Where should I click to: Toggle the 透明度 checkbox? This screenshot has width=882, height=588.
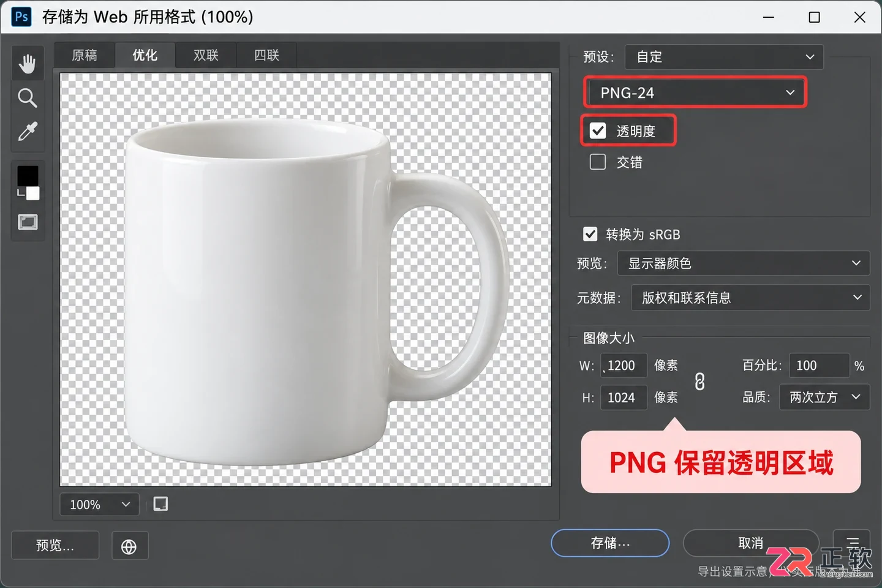(x=598, y=130)
